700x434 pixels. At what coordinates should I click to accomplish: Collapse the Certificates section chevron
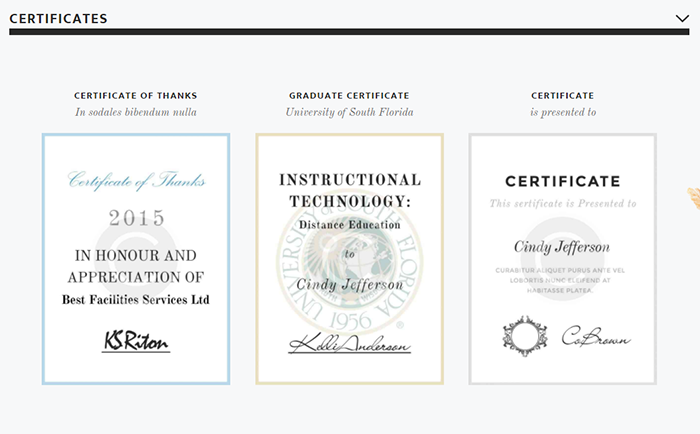(682, 18)
